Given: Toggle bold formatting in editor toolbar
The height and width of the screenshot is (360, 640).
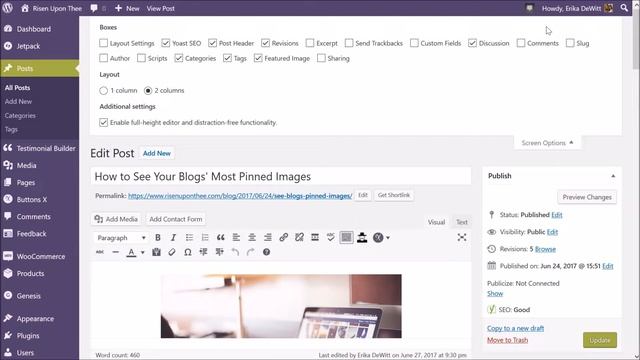Looking at the screenshot, I should (x=158, y=238).
